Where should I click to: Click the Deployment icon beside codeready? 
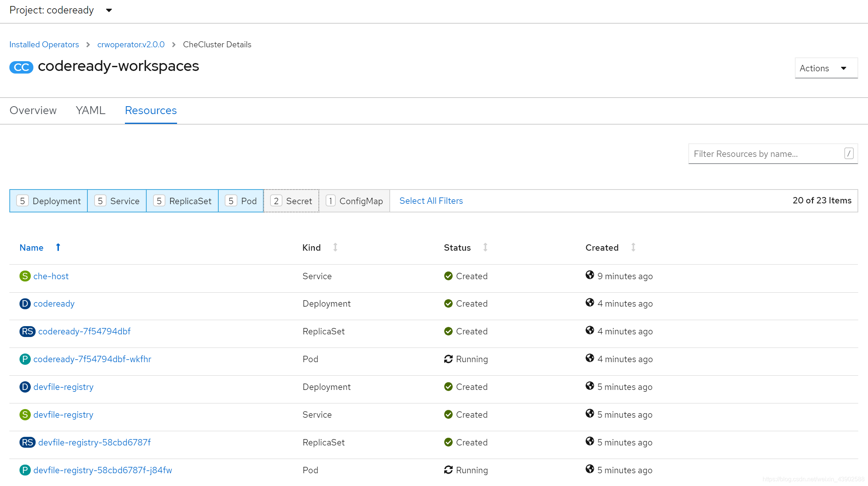[x=25, y=304]
